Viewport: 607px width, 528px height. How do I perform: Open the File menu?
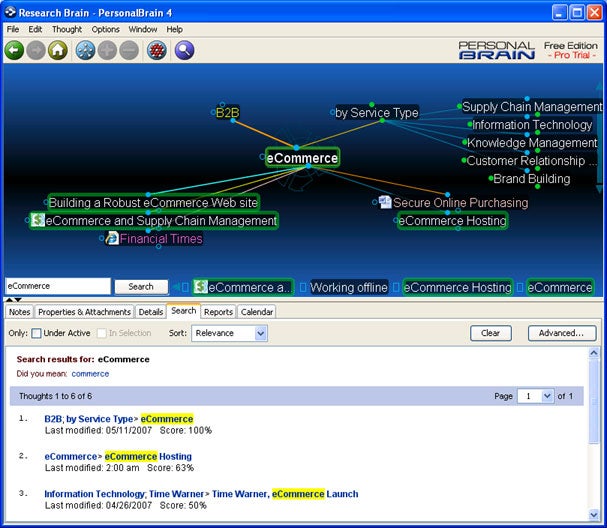point(13,29)
